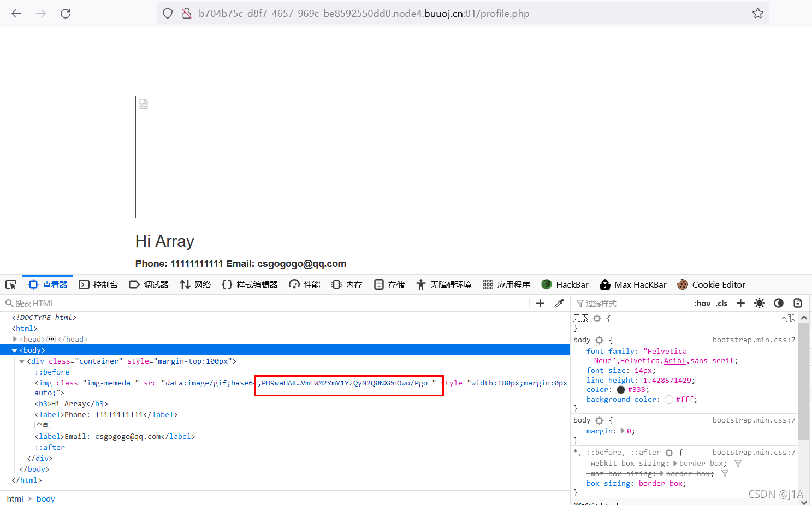Screen dimensions: 812x505
Task: Click the 空白 whitespace badge
Action: [x=42, y=425]
